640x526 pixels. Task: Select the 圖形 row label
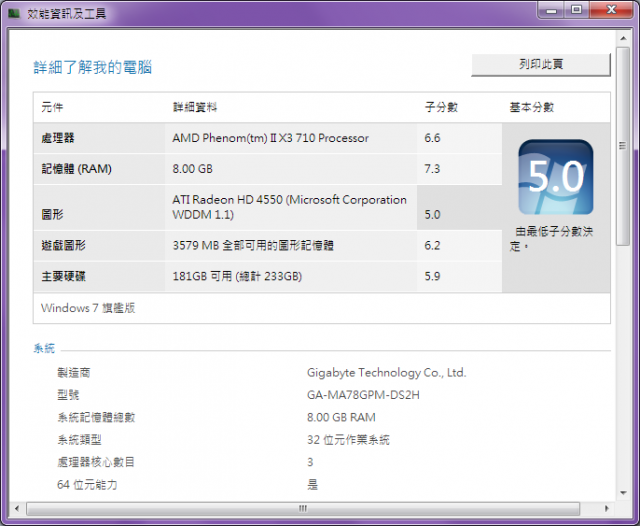point(52,215)
